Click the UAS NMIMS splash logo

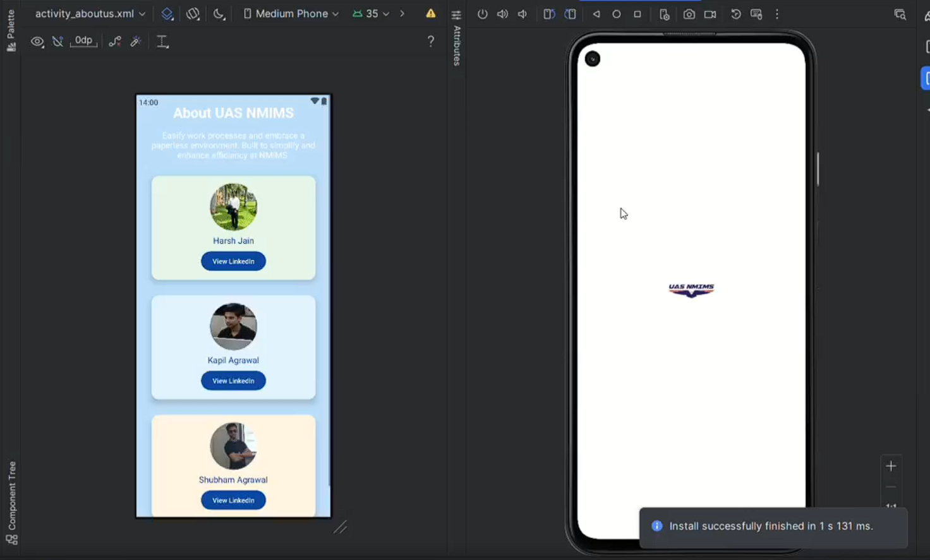point(691,290)
